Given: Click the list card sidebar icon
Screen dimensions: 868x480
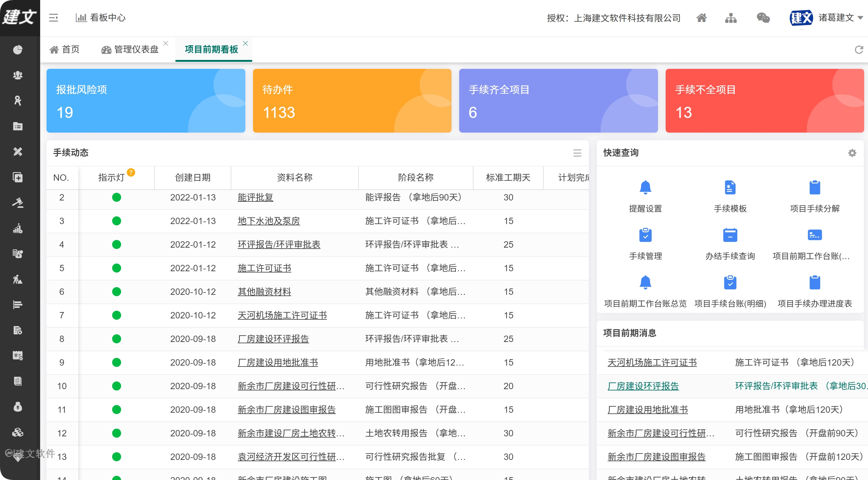Looking at the screenshot, I should [18, 126].
